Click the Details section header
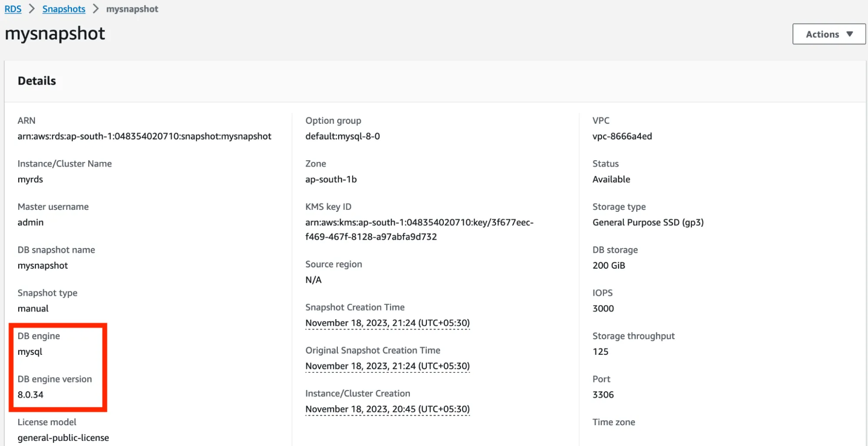This screenshot has width=868, height=446. 36,80
